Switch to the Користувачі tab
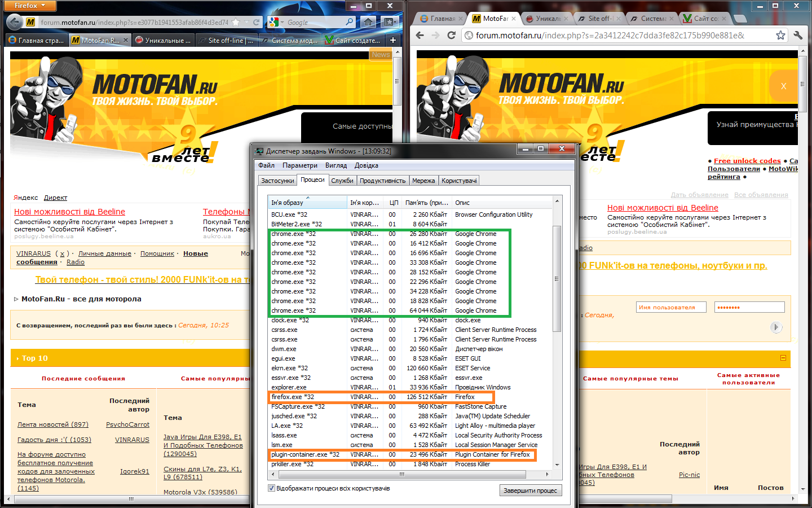The height and width of the screenshot is (508, 812). (x=459, y=181)
